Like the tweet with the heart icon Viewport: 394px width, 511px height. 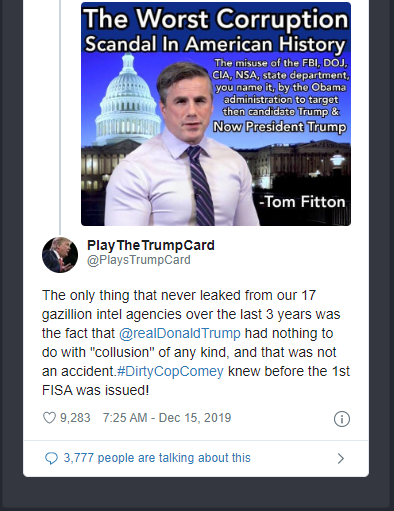49,418
